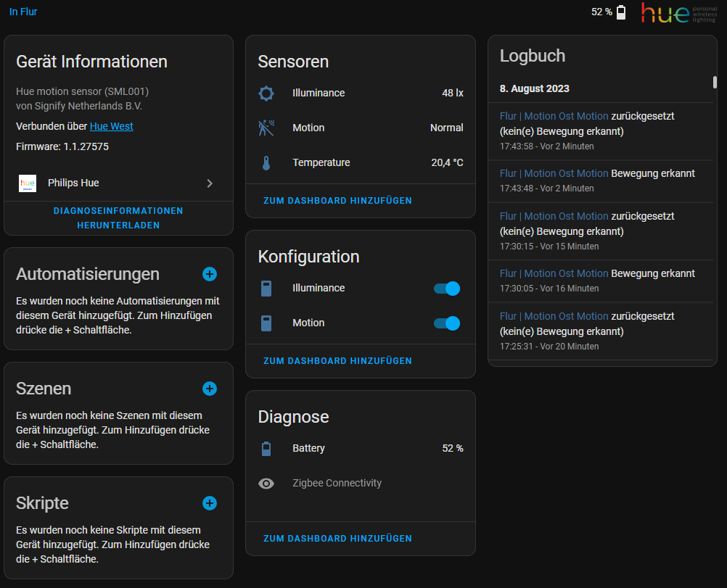Open automation creation with the plus button
727x588 pixels.
210,274
